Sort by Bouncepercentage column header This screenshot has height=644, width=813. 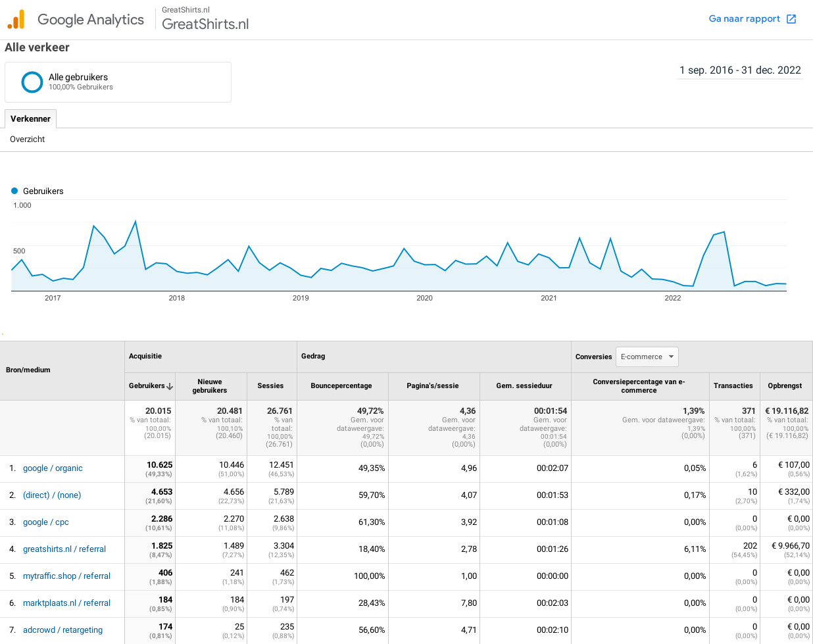341,385
